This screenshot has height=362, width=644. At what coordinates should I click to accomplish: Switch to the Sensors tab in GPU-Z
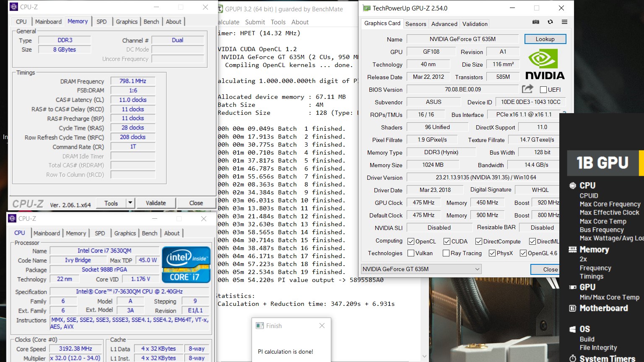[x=415, y=24]
